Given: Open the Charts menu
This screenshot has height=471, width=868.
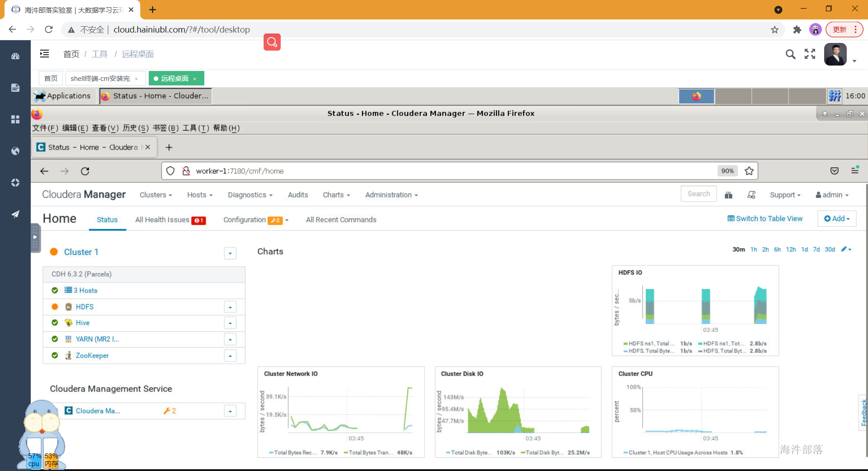Looking at the screenshot, I should click(x=336, y=195).
